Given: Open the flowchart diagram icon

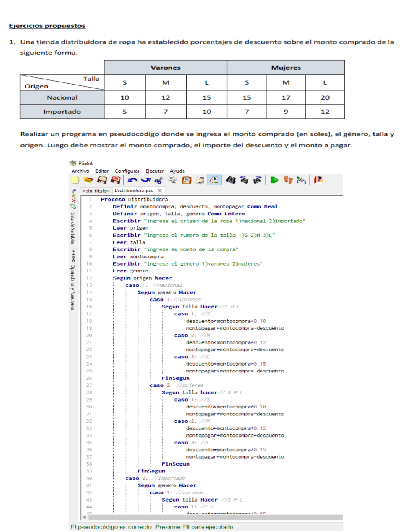Looking at the screenshot, I should point(301,180).
